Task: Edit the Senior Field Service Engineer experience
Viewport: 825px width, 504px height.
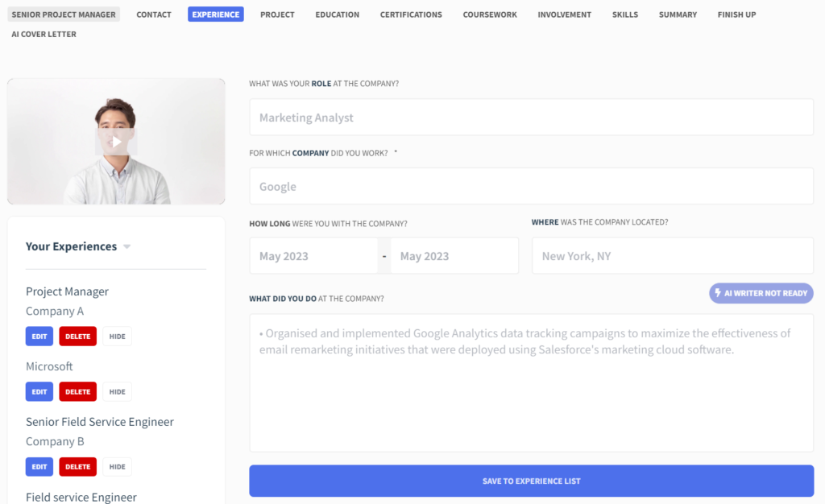Action: pos(39,467)
